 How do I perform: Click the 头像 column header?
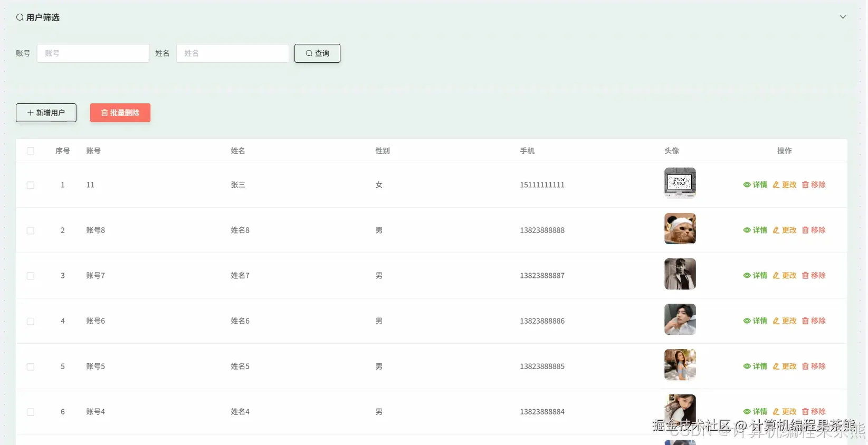coord(672,151)
